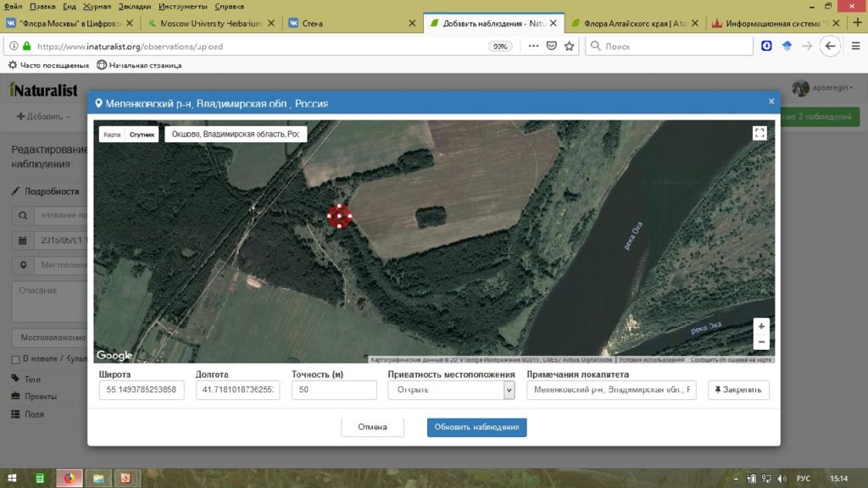Zoom in the map with plus button
This screenshot has width=868, height=488.
pyautogui.click(x=761, y=326)
